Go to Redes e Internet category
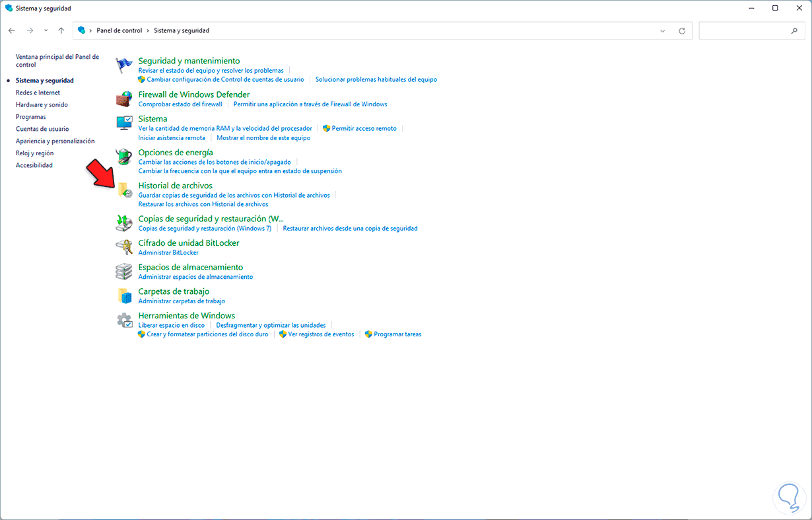This screenshot has height=520, width=812. [x=38, y=93]
